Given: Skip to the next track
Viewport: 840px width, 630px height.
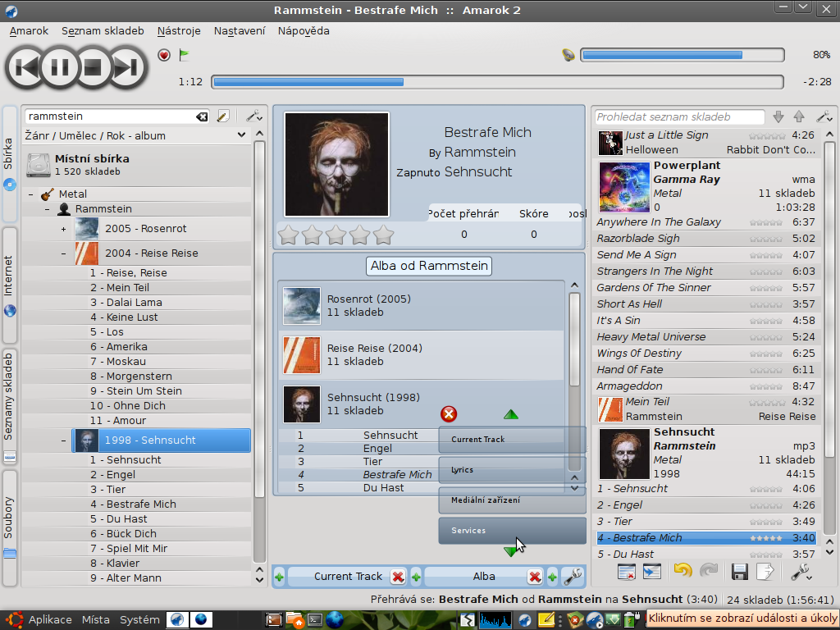Looking at the screenshot, I should (x=127, y=67).
